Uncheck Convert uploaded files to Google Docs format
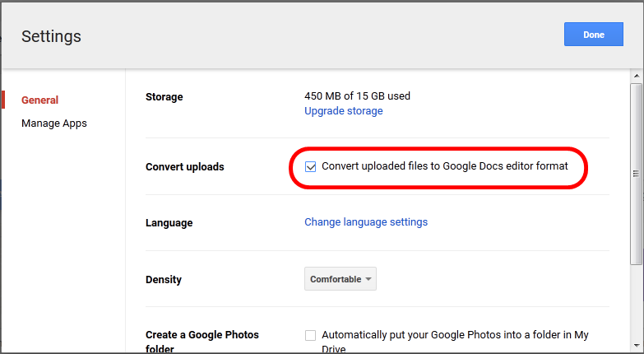The width and height of the screenshot is (644, 354). coord(311,166)
